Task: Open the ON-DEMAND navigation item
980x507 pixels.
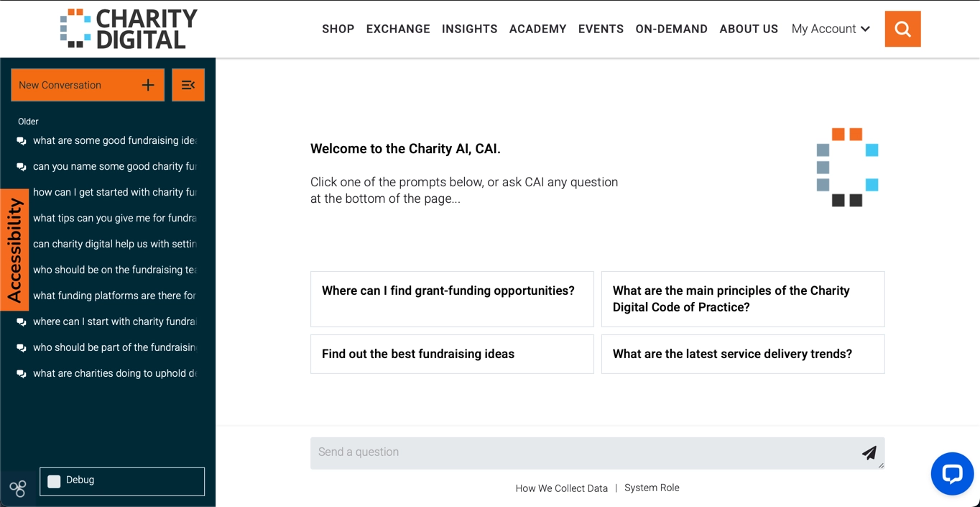Action: tap(671, 29)
